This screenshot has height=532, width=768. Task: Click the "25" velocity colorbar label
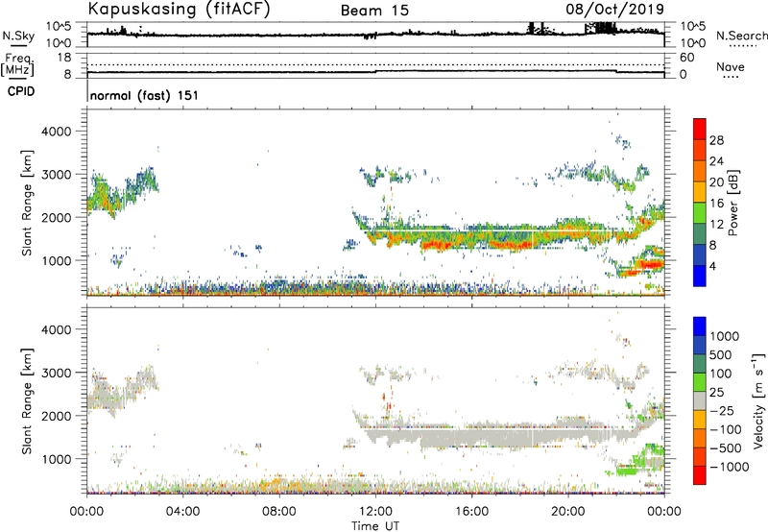pos(717,393)
